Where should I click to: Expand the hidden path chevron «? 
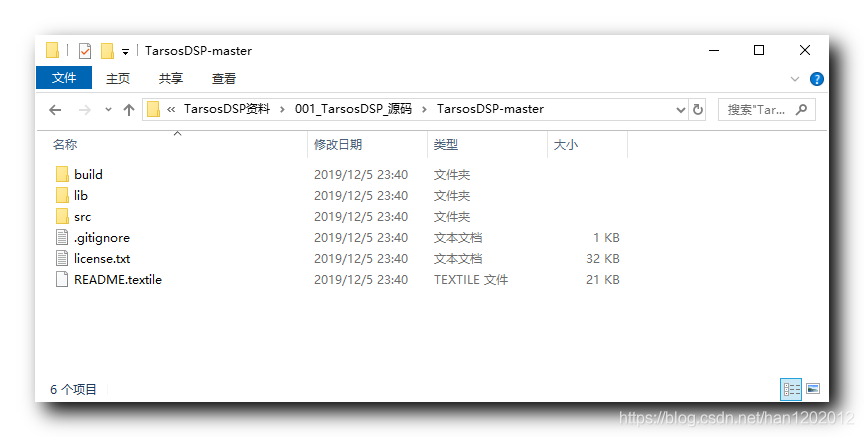point(171,109)
